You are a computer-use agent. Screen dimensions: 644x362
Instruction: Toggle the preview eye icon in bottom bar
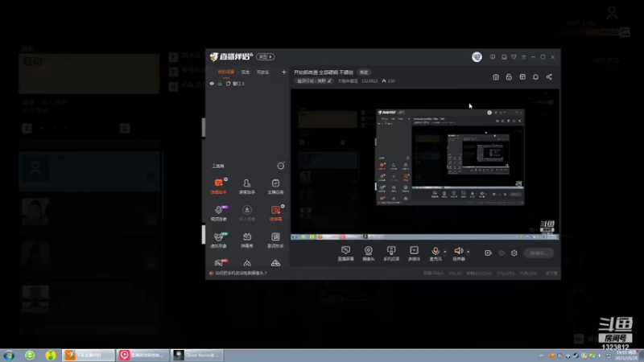[x=502, y=253]
